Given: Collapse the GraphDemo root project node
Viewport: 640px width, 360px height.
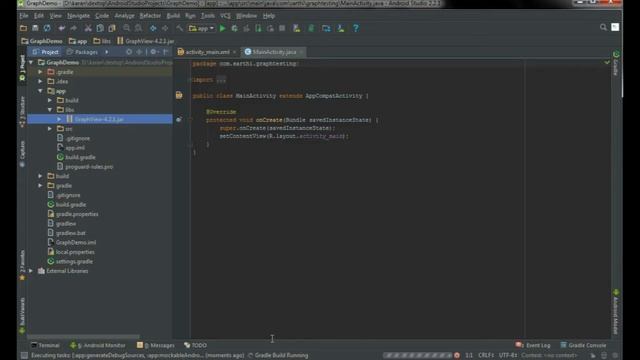Looking at the screenshot, I should 31,62.
